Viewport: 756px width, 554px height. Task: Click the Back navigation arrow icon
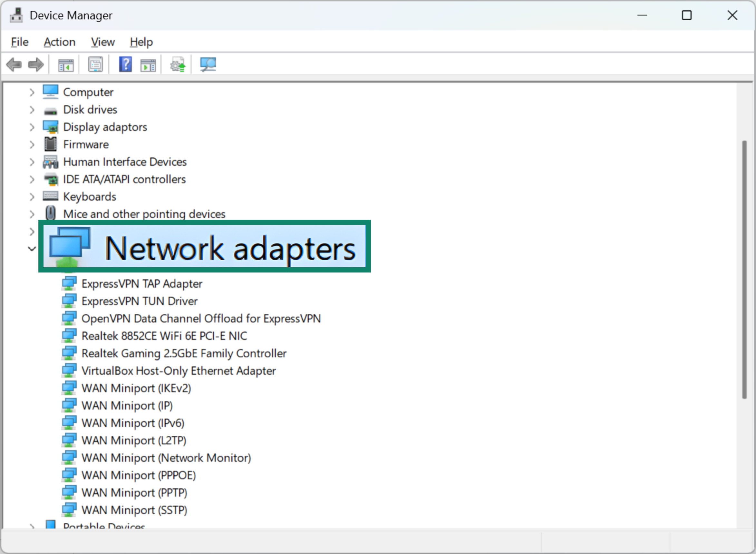click(14, 64)
